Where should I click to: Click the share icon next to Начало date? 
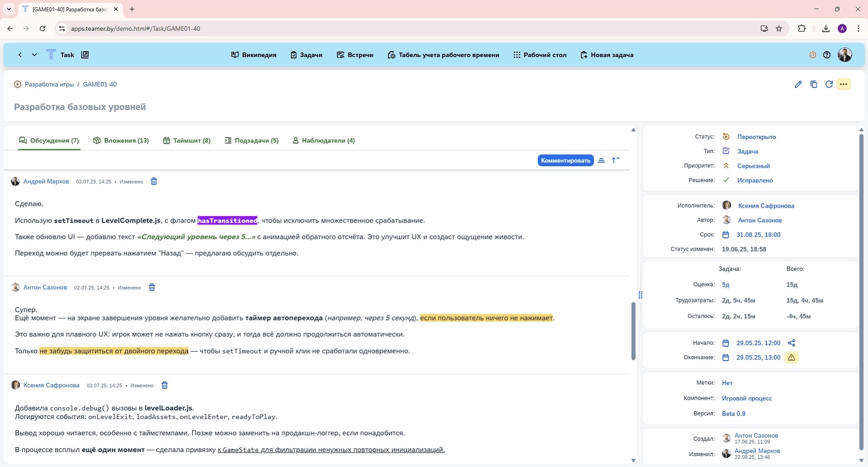tap(791, 343)
